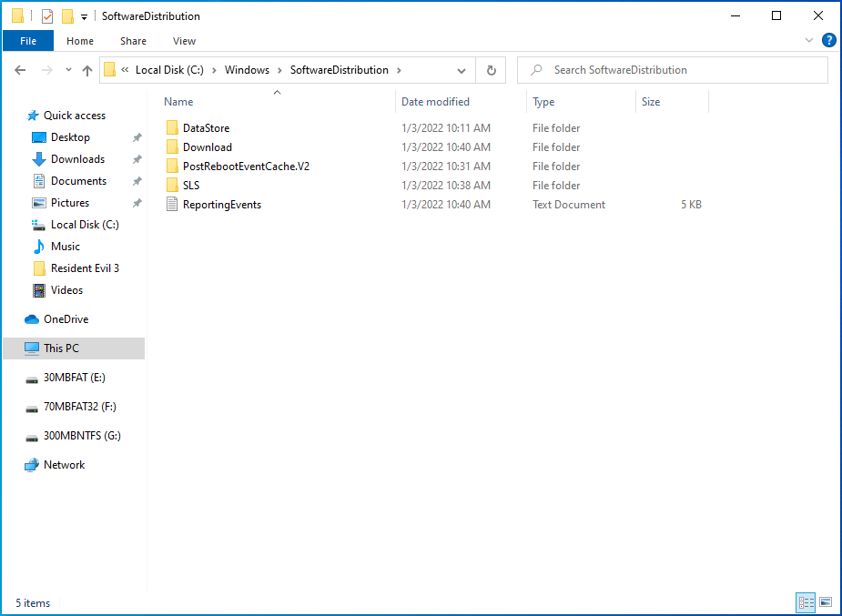Expand the address bar history dropdown
842x616 pixels.
[462, 70]
